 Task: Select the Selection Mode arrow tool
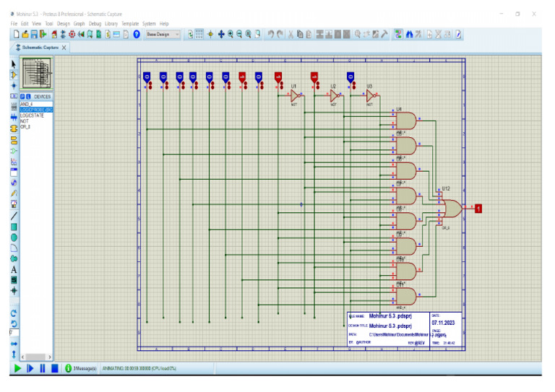pos(14,64)
